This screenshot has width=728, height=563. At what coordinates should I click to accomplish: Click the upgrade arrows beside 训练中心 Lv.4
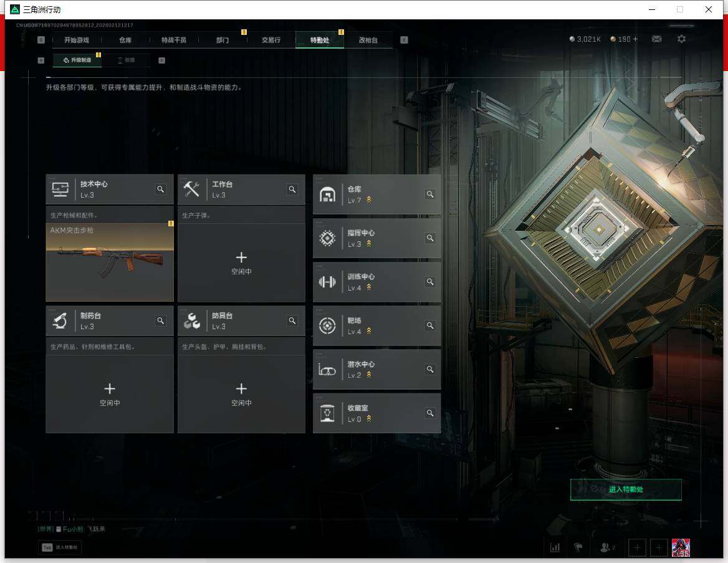coord(369,287)
